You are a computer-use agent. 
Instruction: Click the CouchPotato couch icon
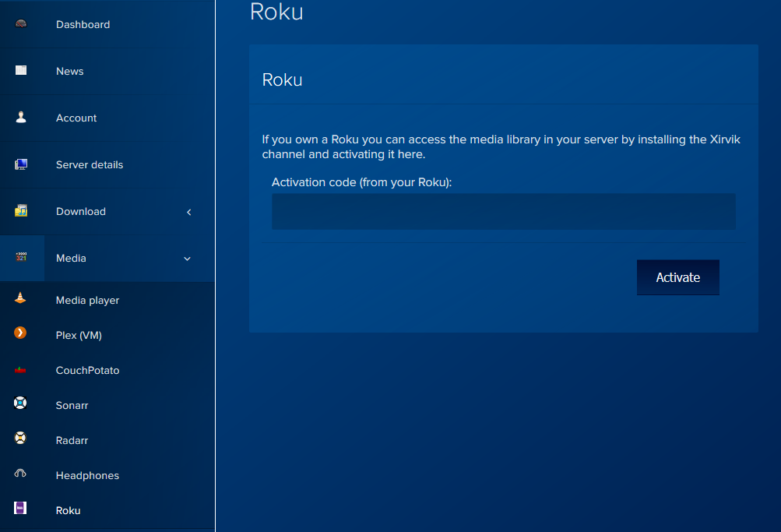click(20, 370)
